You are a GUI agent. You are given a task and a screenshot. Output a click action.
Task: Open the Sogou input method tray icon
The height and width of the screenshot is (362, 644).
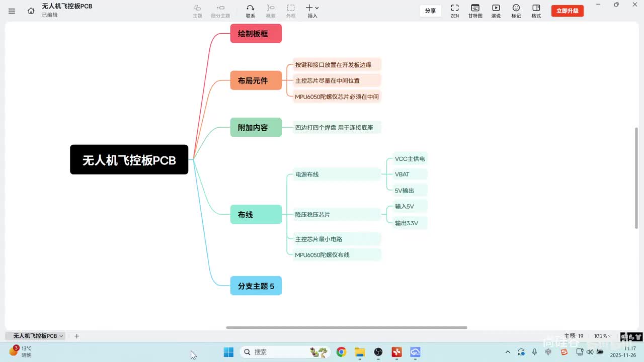564,352
